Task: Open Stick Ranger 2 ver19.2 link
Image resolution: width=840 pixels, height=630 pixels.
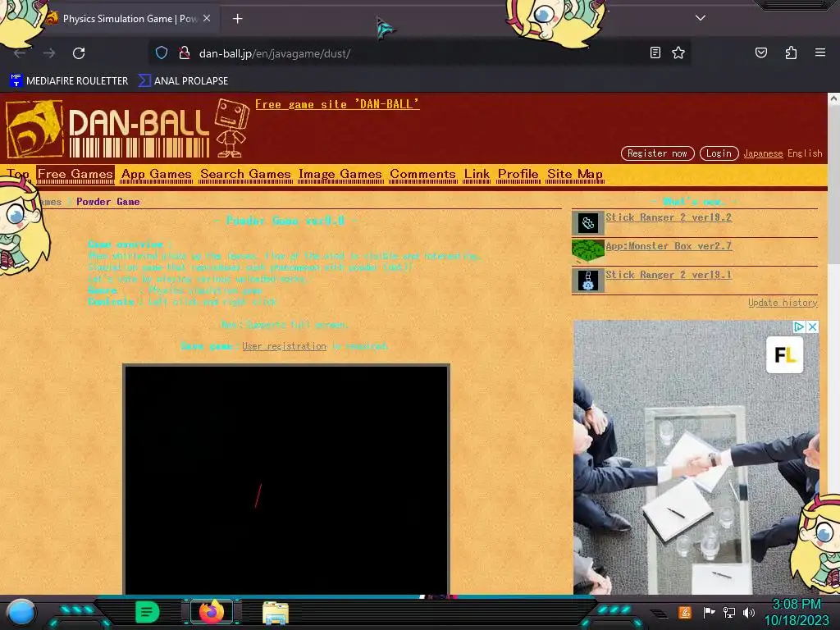Action: 669,217
